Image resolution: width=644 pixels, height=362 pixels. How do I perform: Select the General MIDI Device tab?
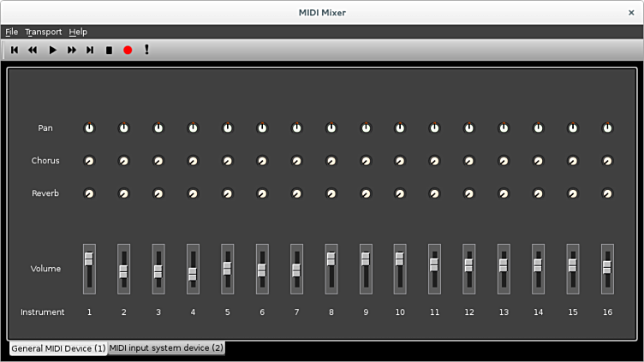[x=58, y=348]
